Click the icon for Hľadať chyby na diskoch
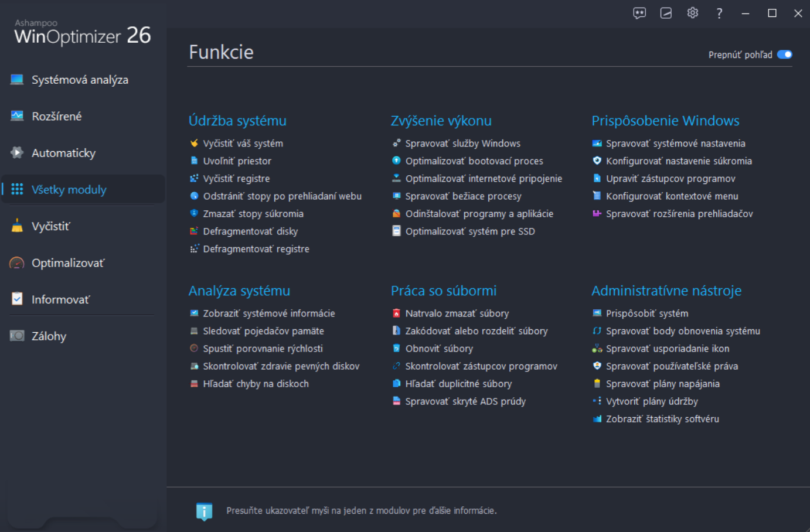 (x=194, y=384)
